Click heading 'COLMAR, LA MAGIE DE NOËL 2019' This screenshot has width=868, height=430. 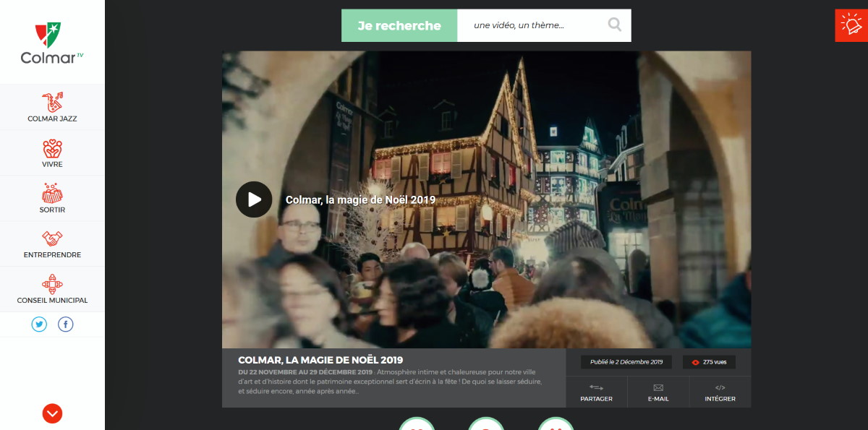coord(320,360)
